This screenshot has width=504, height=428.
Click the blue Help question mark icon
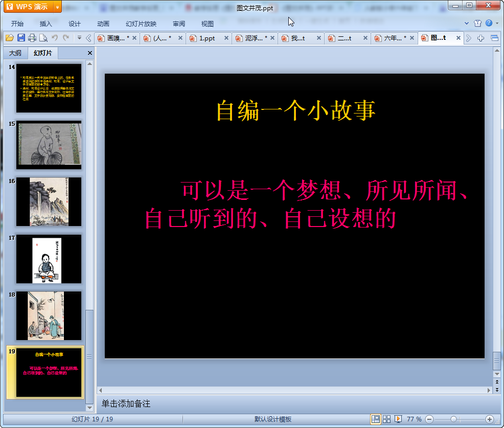489,23
